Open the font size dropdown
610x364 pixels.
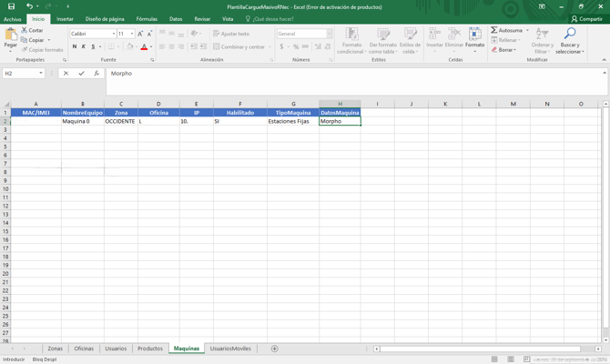(x=132, y=34)
